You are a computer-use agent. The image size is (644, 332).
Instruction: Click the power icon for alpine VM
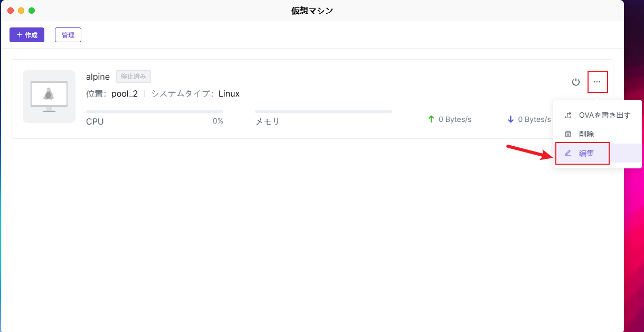576,82
